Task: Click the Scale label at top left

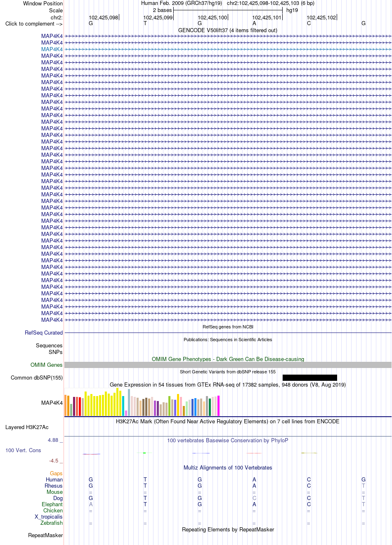Action: tap(56, 10)
